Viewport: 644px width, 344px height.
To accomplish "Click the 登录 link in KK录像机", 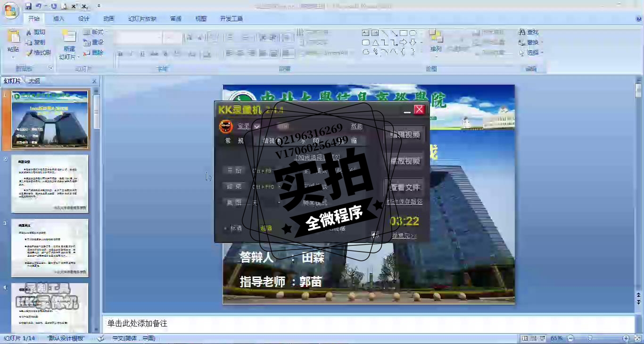I will point(243,126).
